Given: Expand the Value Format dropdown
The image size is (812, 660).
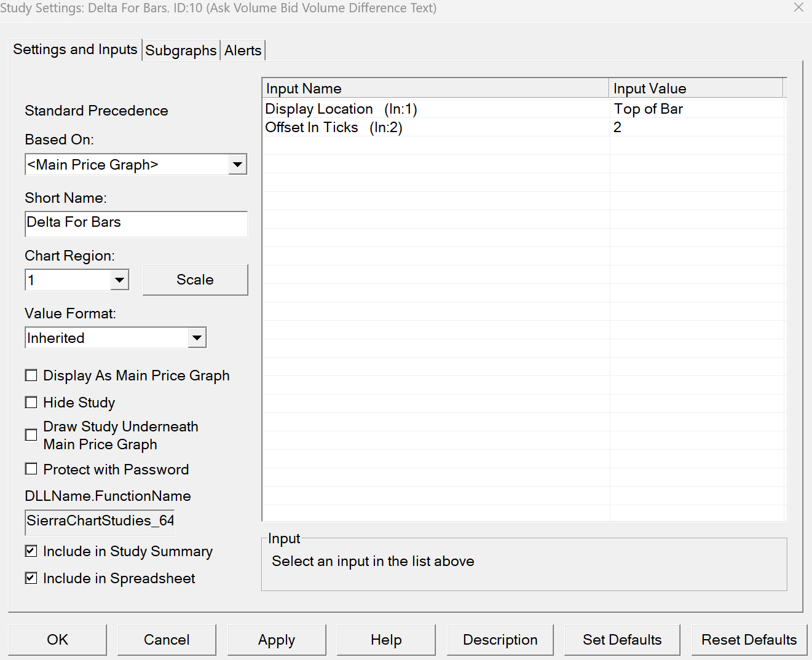Looking at the screenshot, I should point(197,337).
